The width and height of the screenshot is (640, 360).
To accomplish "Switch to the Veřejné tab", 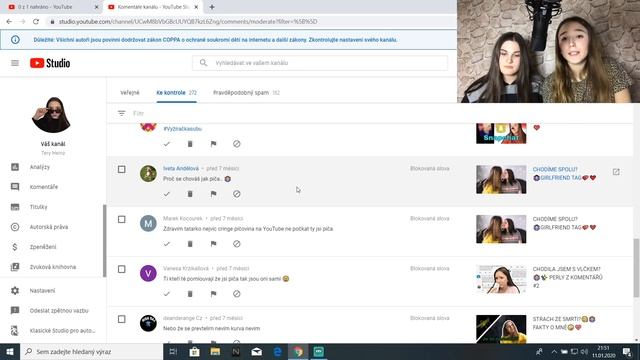I will click(x=130, y=93).
